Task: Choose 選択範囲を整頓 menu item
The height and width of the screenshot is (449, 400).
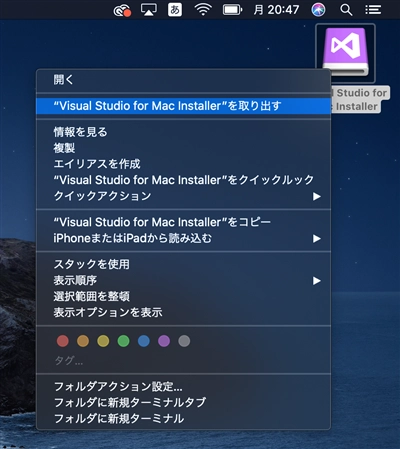Action: (183, 296)
